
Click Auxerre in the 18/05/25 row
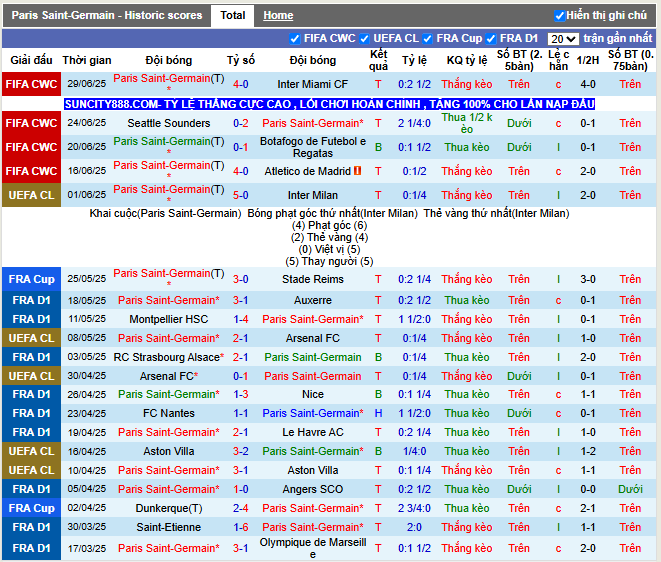click(312, 300)
